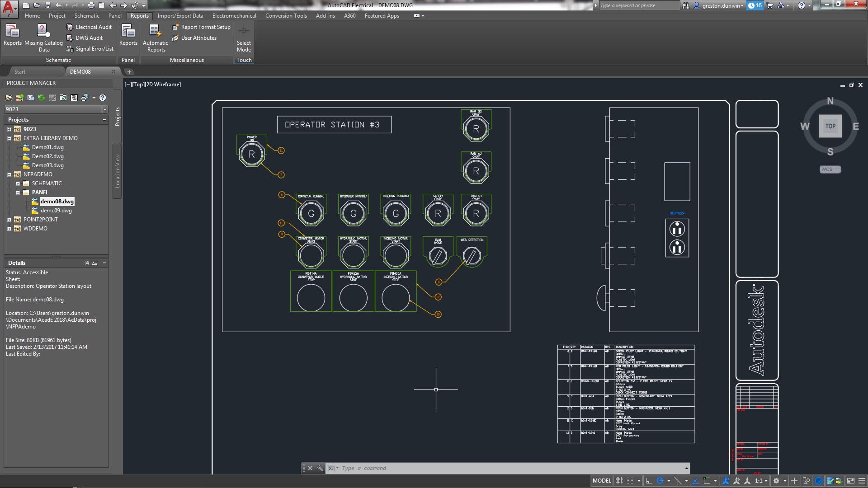Click the Start tab in drawing area
Screen dimensions: 868x488
click(x=20, y=71)
